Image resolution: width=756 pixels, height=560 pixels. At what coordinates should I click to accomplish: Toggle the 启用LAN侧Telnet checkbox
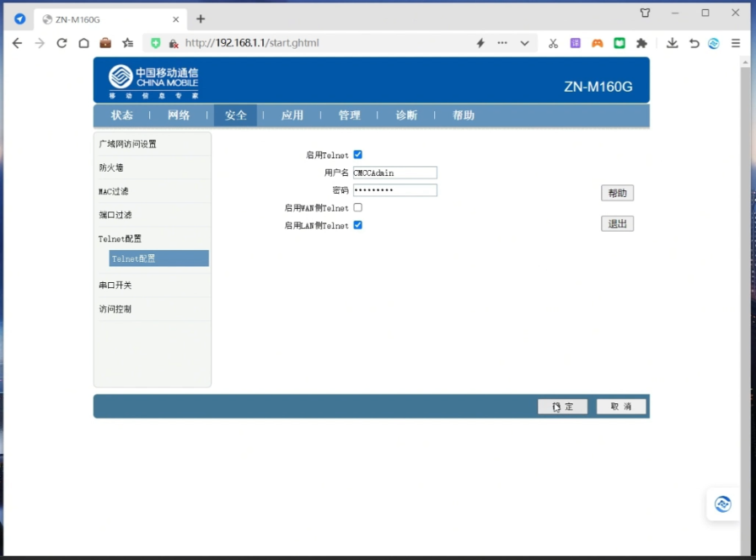pos(358,225)
